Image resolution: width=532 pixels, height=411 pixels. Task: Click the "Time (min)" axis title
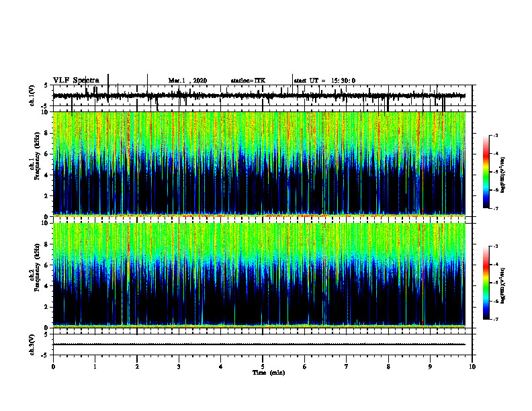[x=269, y=373]
